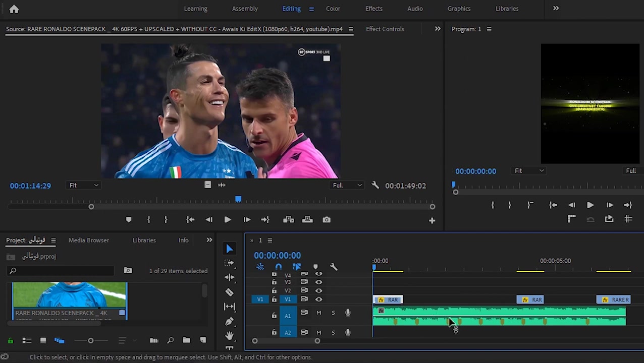
Task: Select the Ronaldo scenepack clip thumbnail
Action: click(70, 295)
